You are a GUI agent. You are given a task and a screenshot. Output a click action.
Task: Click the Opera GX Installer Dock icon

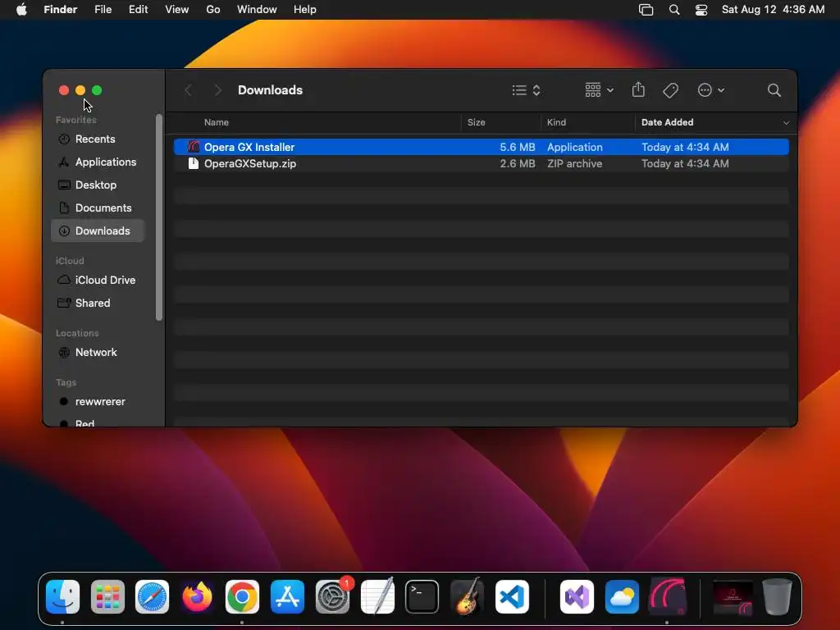[667, 597]
